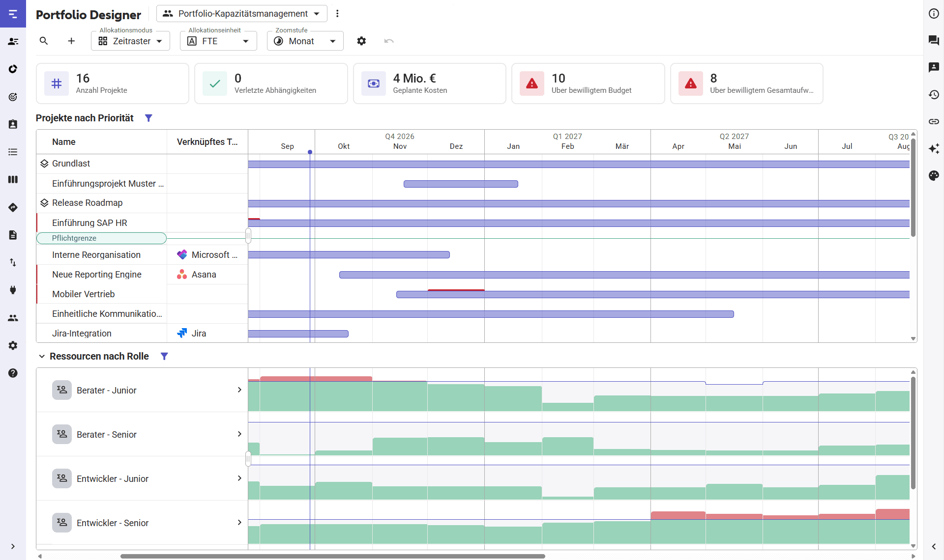The image size is (944, 560).
Task: Expand Entwickler - Senior role row
Action: pos(239,522)
